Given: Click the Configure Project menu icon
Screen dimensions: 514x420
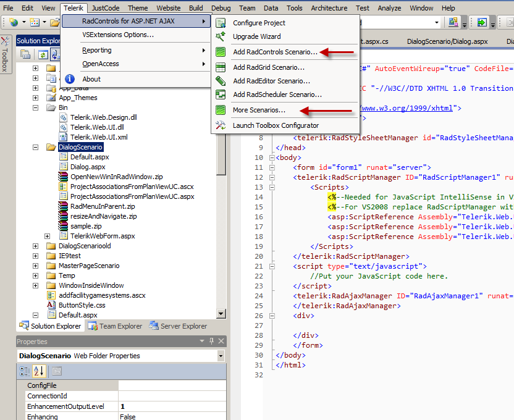Looking at the screenshot, I should [x=221, y=23].
